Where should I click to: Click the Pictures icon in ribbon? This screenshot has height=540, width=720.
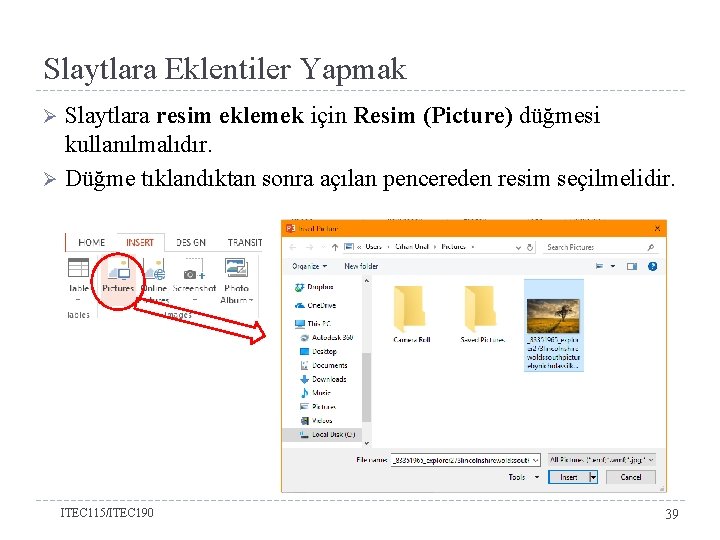click(119, 270)
